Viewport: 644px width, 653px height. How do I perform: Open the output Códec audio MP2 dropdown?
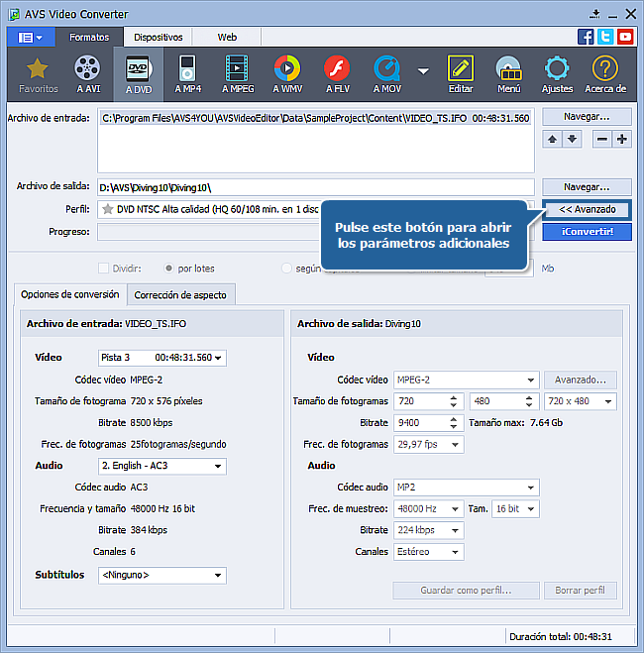(x=465, y=487)
